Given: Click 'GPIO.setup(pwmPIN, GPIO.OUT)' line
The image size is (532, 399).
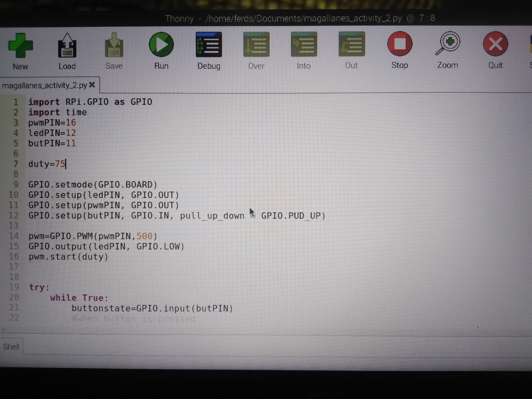Looking at the screenshot, I should tap(104, 205).
